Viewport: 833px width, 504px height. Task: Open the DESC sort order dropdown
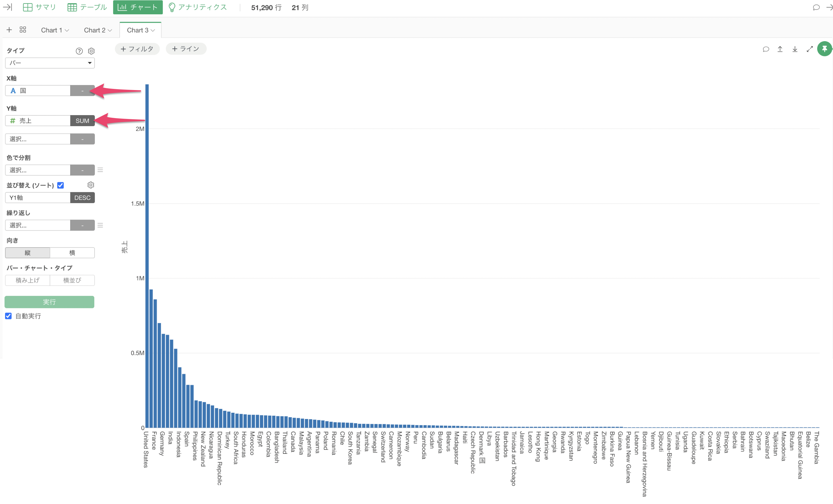click(82, 198)
